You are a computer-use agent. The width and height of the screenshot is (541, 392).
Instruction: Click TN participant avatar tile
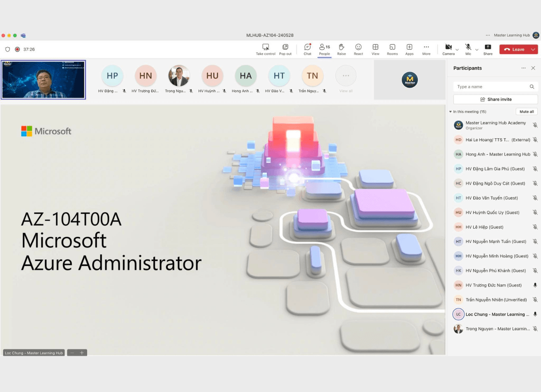[x=312, y=76]
